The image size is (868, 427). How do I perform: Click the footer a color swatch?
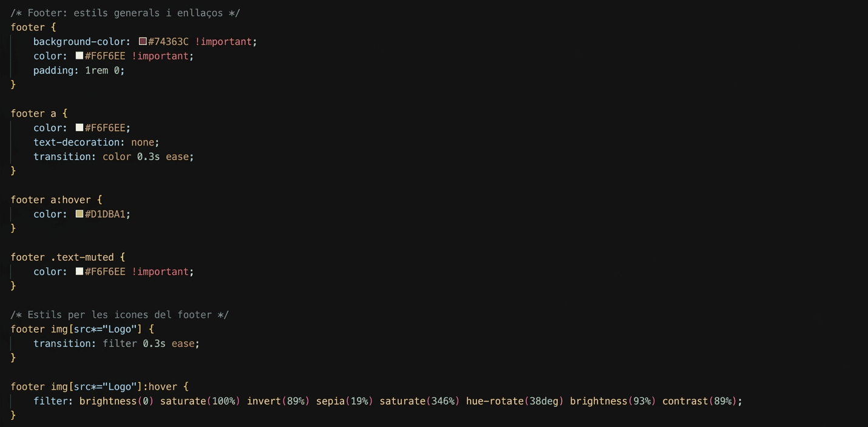(80, 127)
